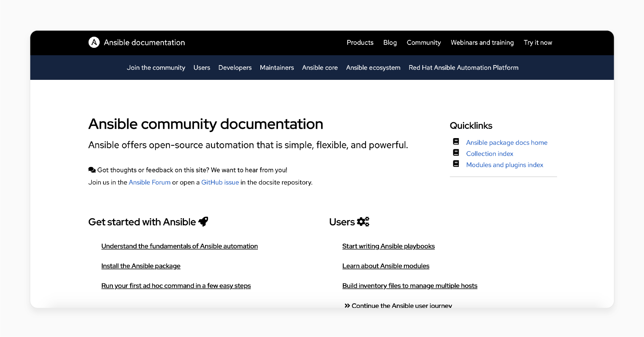Click the Get started with Ansible heading
This screenshot has width=644, height=337.
[x=142, y=222]
